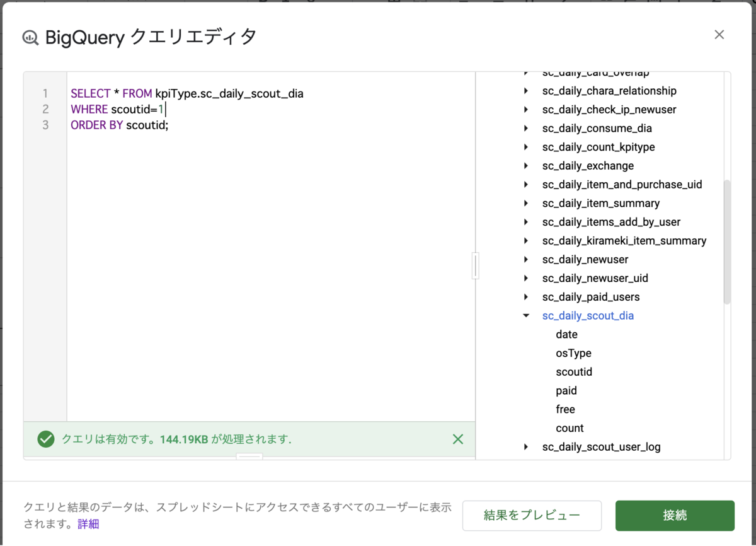Image resolution: width=756 pixels, height=546 pixels.
Task: Click the paid column field
Action: (x=566, y=391)
